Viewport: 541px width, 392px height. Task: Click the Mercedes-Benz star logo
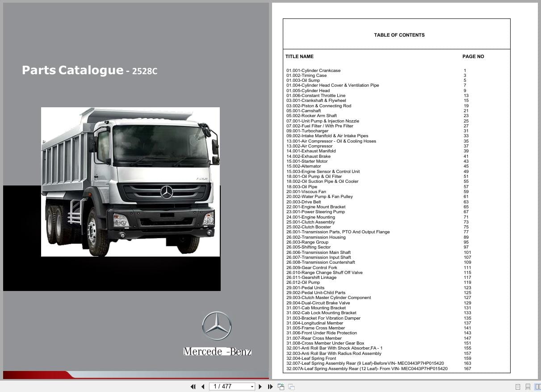pyautogui.click(x=217, y=326)
